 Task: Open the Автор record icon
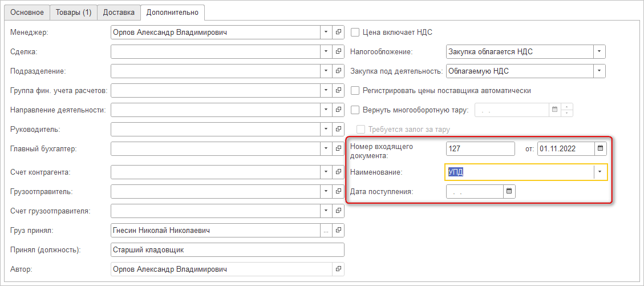(338, 269)
